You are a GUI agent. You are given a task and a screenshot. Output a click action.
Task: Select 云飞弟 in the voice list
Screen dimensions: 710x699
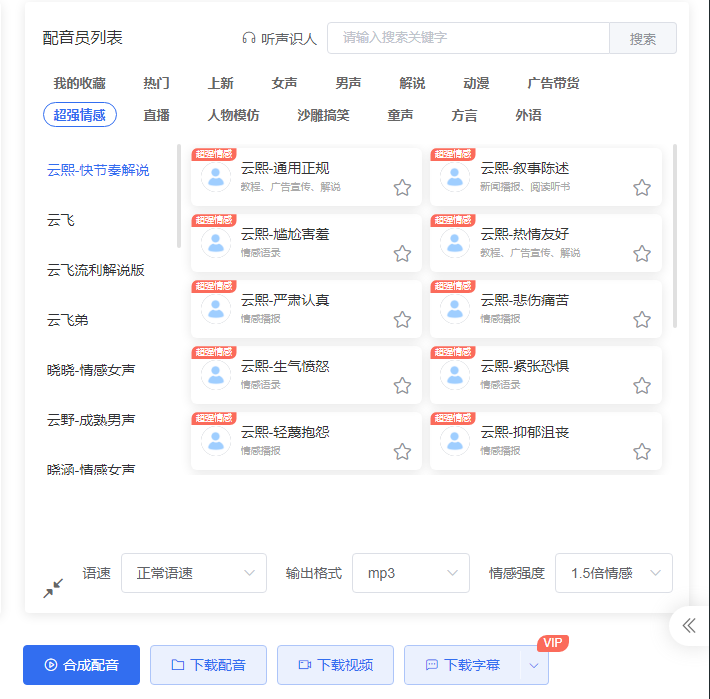click(67, 320)
